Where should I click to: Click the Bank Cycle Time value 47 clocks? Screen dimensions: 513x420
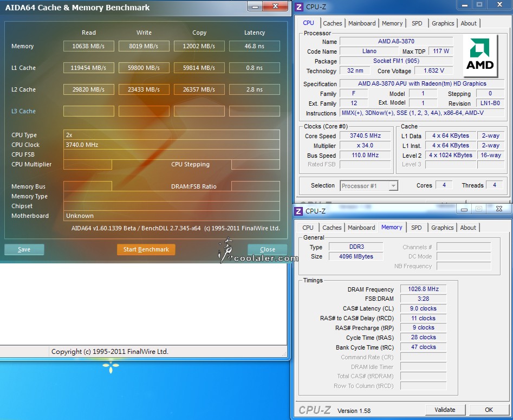[x=424, y=347]
